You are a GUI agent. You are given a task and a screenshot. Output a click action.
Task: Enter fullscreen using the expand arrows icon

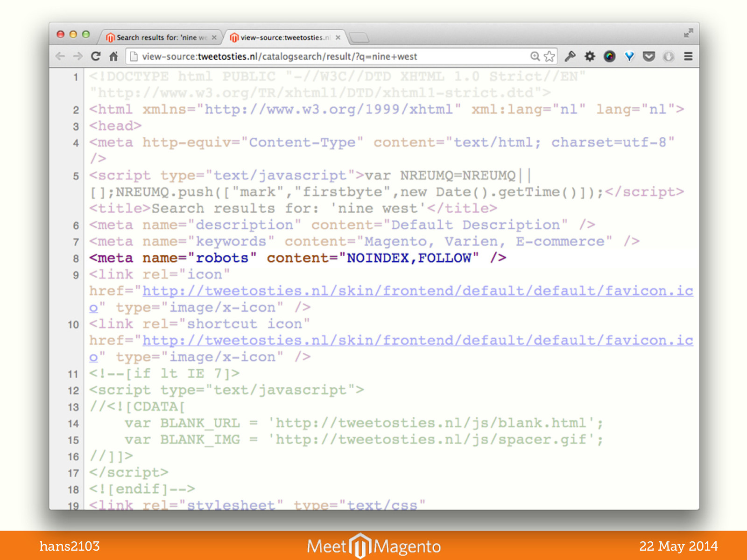pyautogui.click(x=688, y=33)
